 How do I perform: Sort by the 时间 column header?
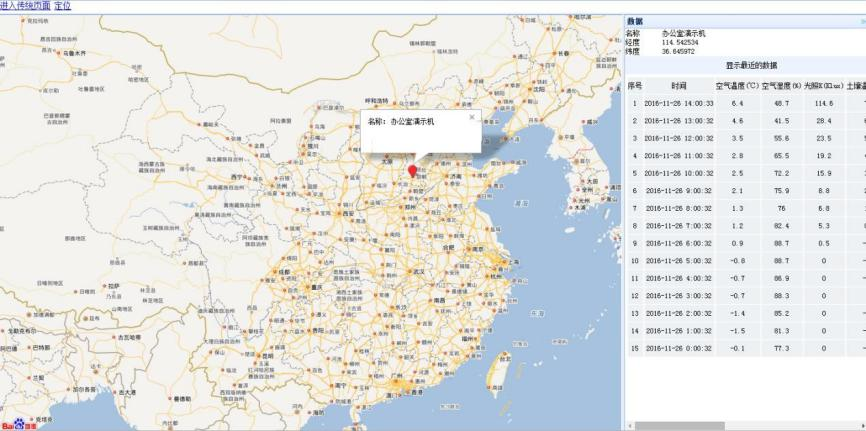pos(679,86)
